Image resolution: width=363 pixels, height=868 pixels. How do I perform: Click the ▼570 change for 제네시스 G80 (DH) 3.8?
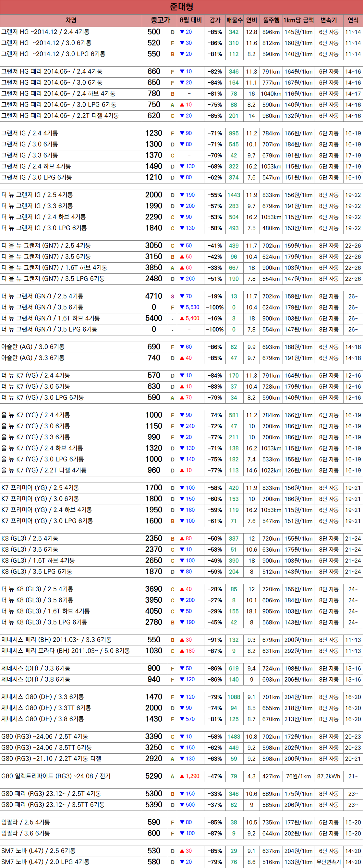pyautogui.click(x=187, y=719)
